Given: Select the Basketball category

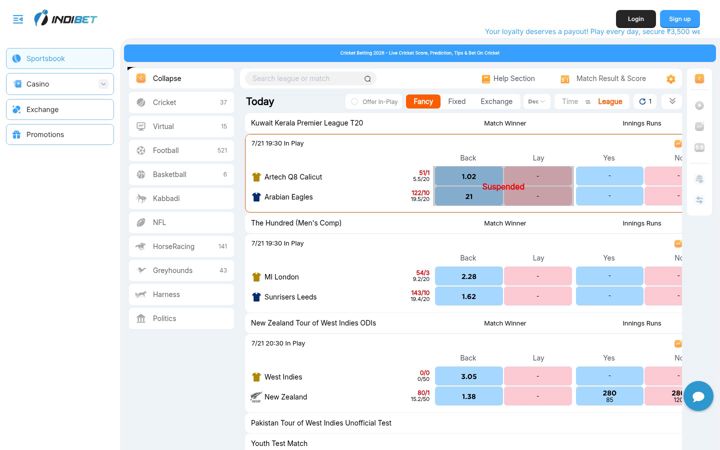Looking at the screenshot, I should tap(181, 174).
